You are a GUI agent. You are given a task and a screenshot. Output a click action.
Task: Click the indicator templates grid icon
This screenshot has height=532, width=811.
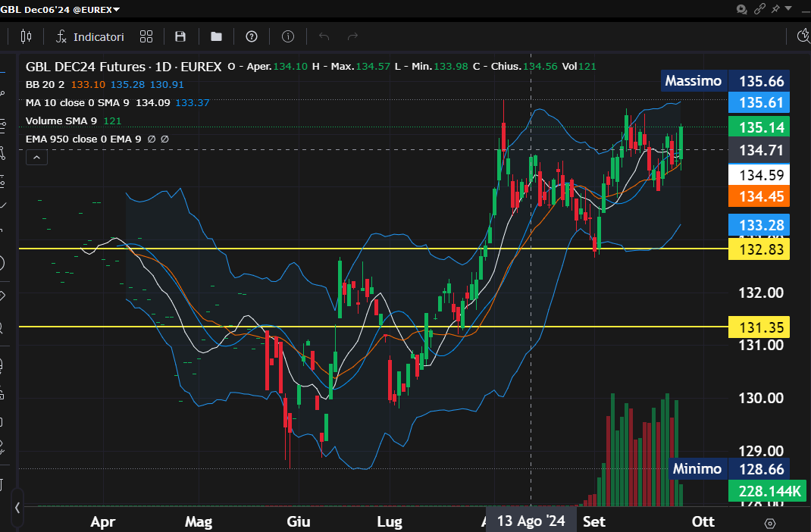(x=146, y=36)
